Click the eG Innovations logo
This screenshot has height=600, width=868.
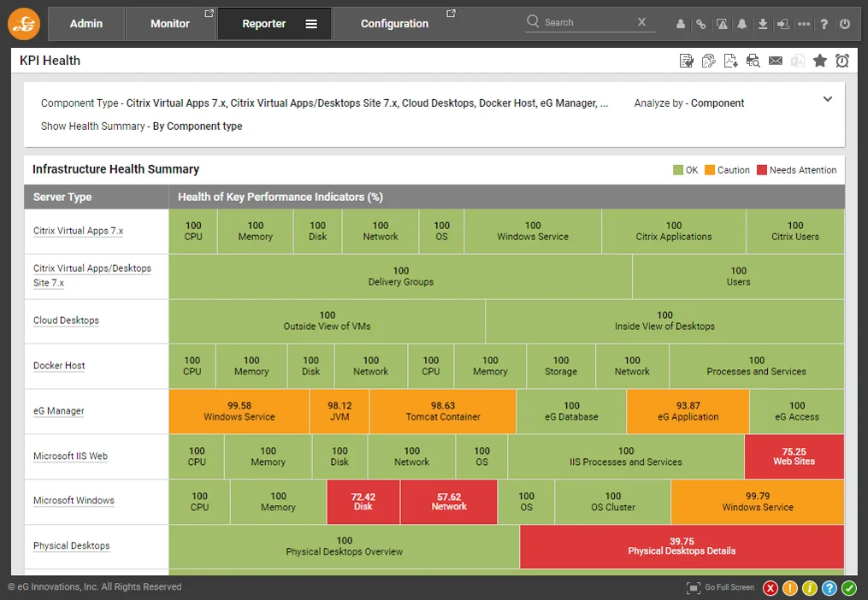pos(24,24)
